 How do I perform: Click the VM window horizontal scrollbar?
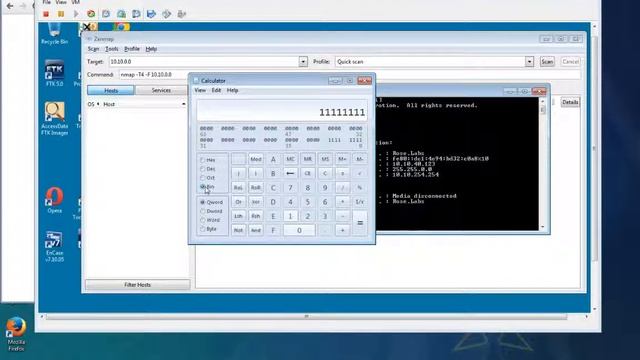[x=307, y=316]
